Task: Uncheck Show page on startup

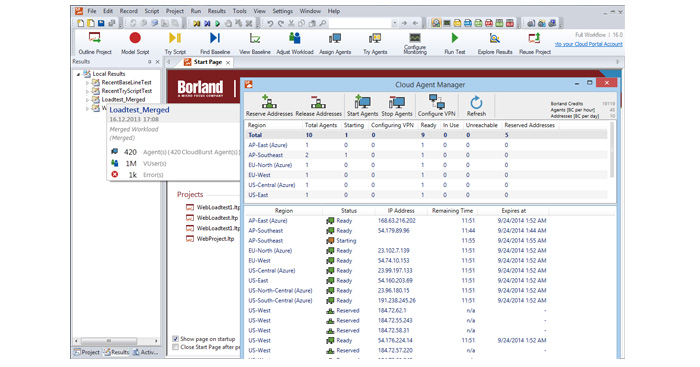Action: pos(175,339)
